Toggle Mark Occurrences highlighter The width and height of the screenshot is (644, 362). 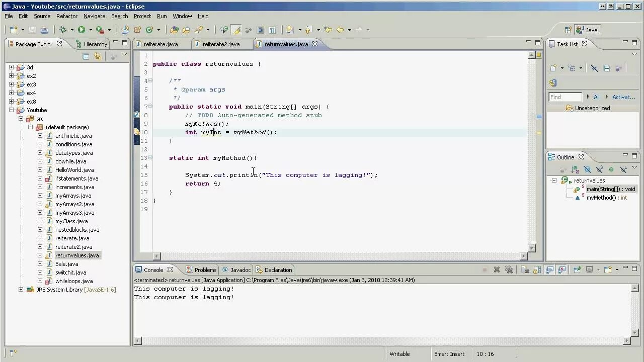click(x=235, y=30)
